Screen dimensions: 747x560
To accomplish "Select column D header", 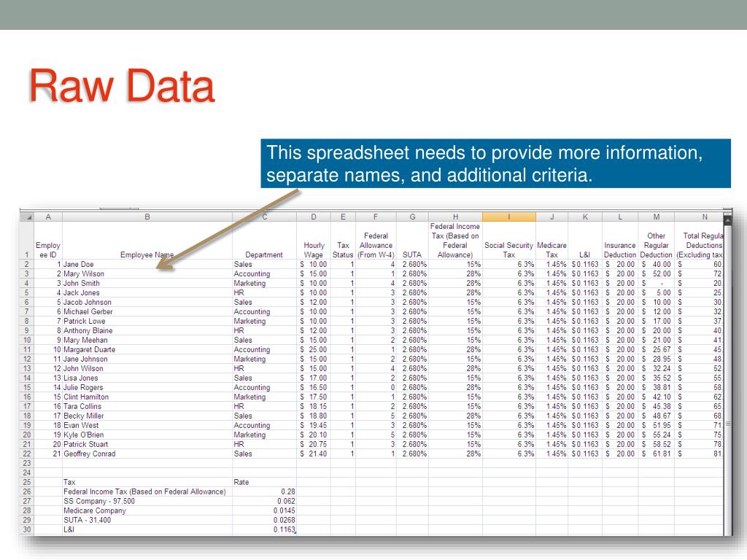I will pos(314,217).
